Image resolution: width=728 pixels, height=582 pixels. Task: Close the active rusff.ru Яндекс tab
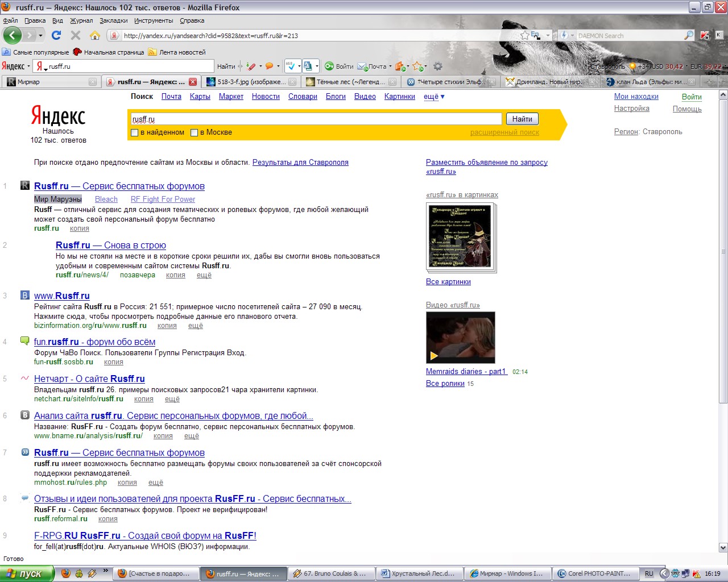click(193, 82)
